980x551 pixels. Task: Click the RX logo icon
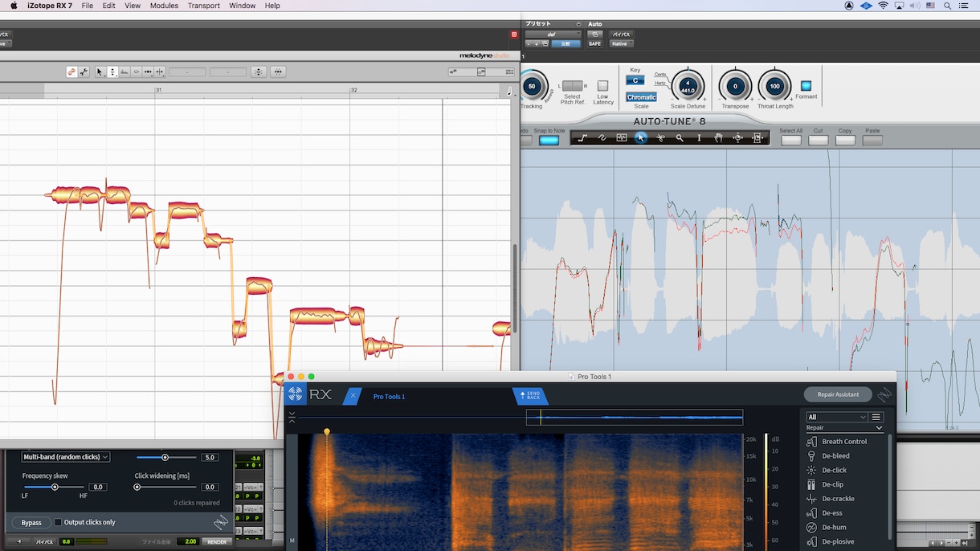click(x=295, y=394)
